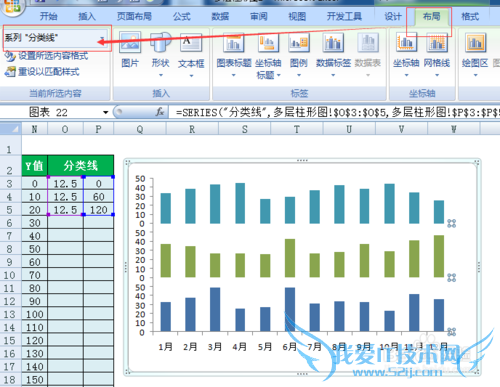
Task: Click the 5月 axis label in chart
Action: (265, 347)
